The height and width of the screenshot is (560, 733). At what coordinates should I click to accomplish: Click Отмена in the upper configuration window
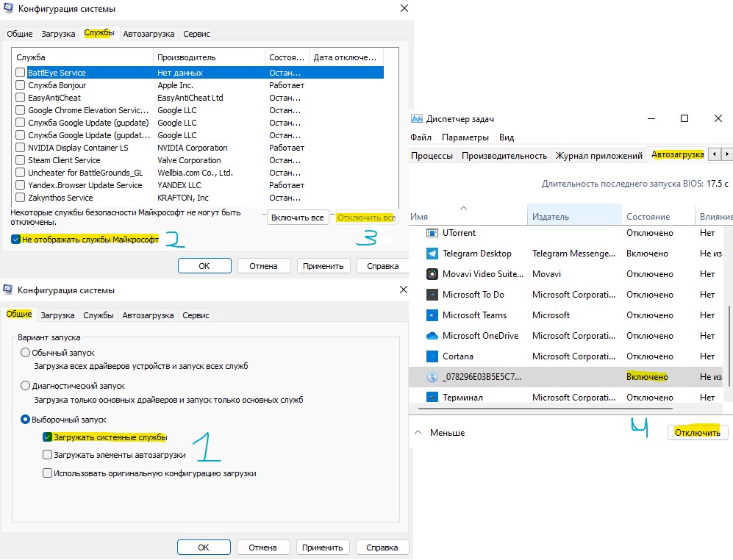tap(263, 265)
